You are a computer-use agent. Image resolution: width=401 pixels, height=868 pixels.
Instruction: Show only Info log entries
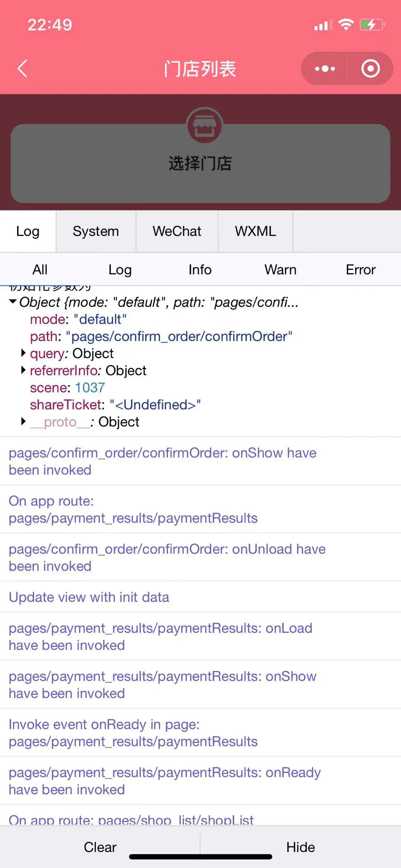click(x=200, y=270)
